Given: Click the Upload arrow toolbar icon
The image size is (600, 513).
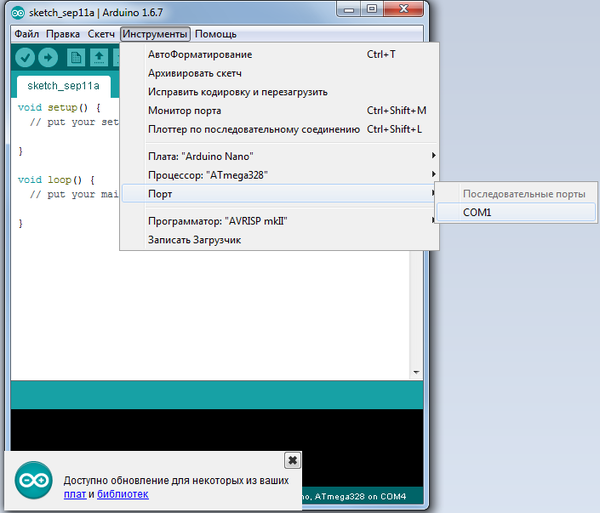Looking at the screenshot, I should tap(49, 57).
